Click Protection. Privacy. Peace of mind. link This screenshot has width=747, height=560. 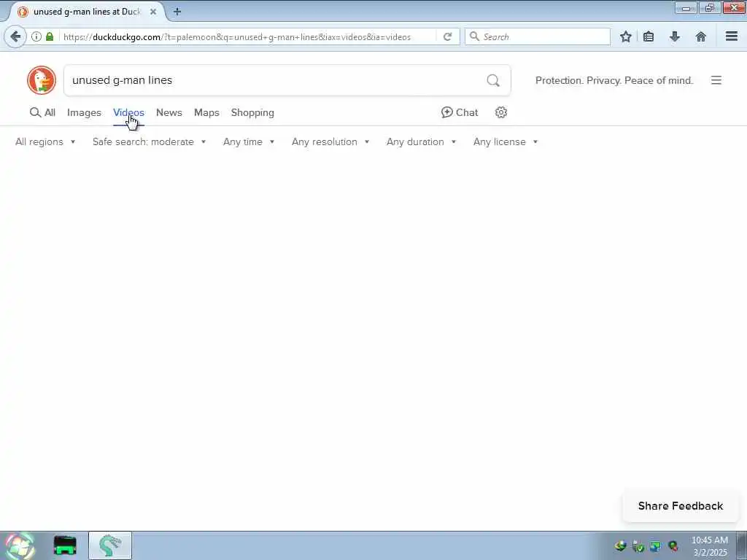[614, 80]
